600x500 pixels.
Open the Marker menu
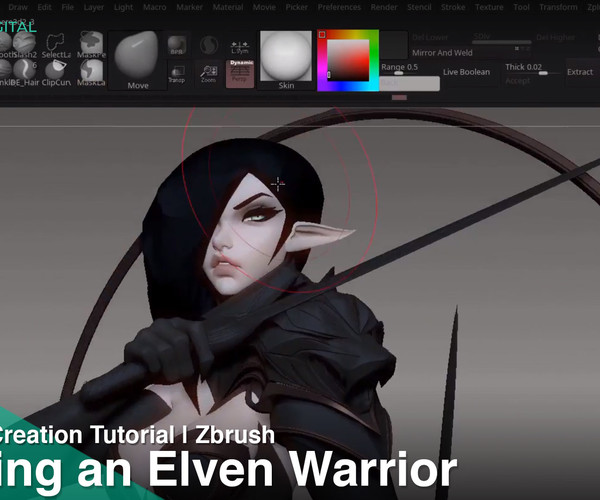[x=189, y=7]
